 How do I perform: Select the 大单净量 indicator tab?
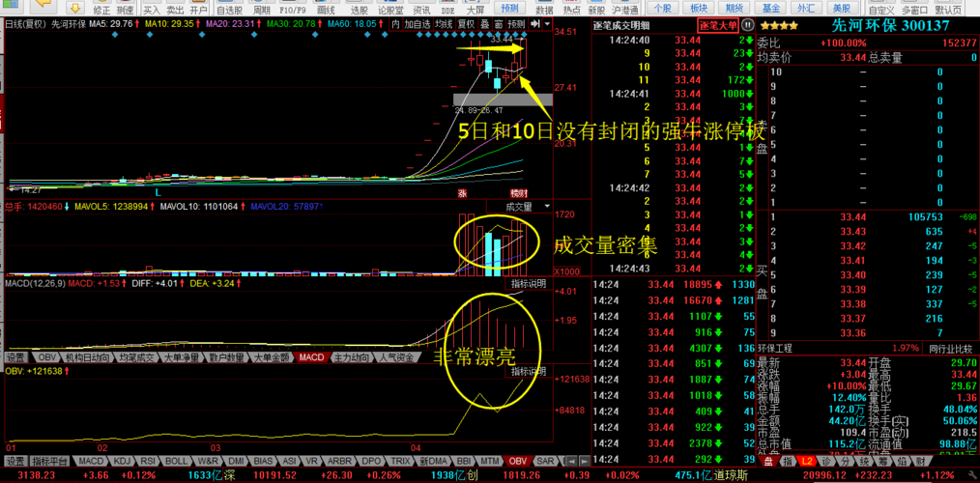tap(182, 357)
